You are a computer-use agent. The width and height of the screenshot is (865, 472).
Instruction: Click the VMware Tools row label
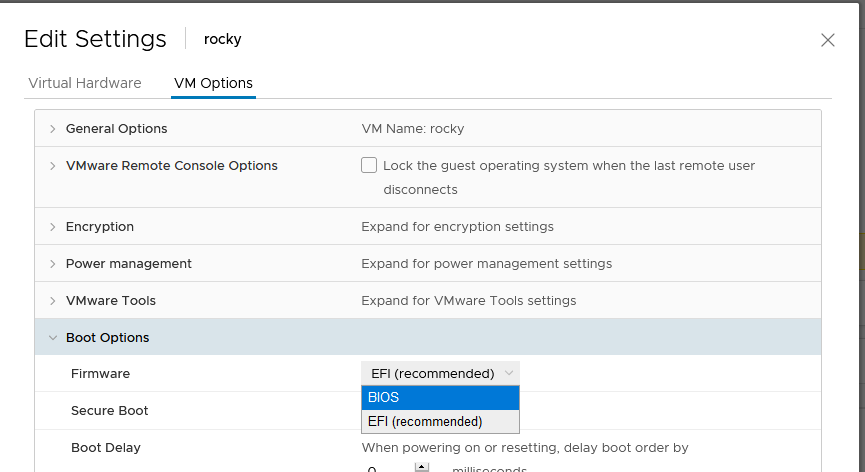(111, 301)
